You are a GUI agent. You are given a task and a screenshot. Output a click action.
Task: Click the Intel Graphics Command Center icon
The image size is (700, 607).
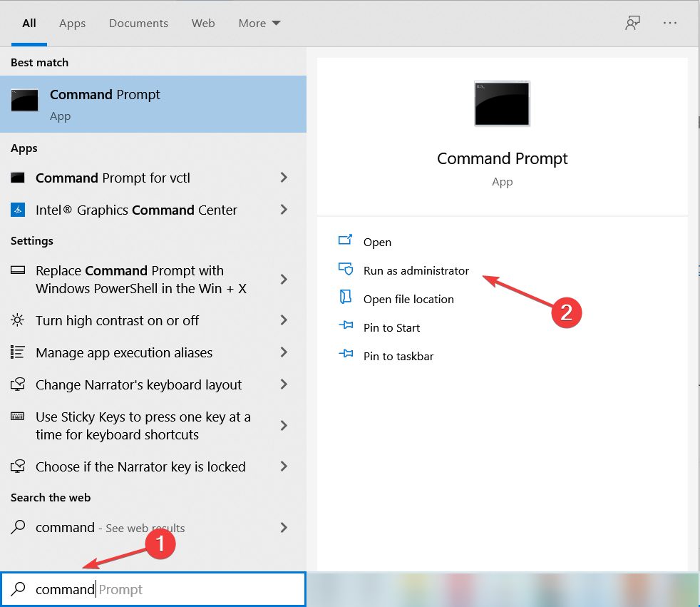[x=19, y=210]
